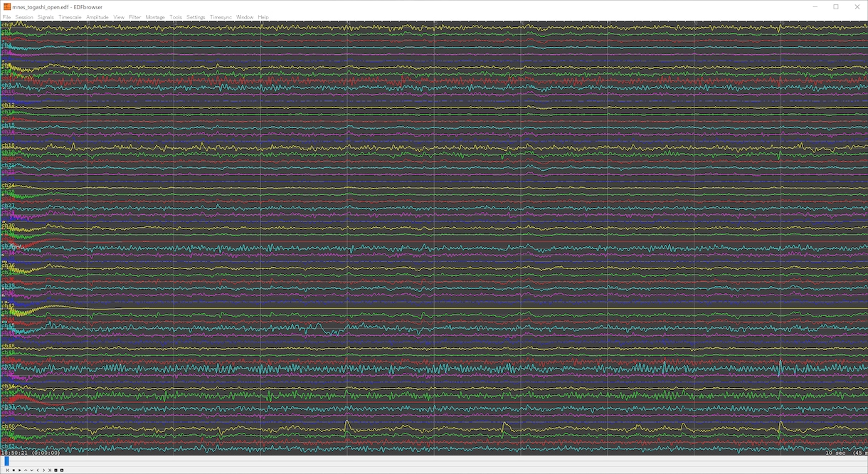This screenshot has width=868, height=474.
Task: Start playback with the play icon
Action: pyautogui.click(x=20, y=470)
